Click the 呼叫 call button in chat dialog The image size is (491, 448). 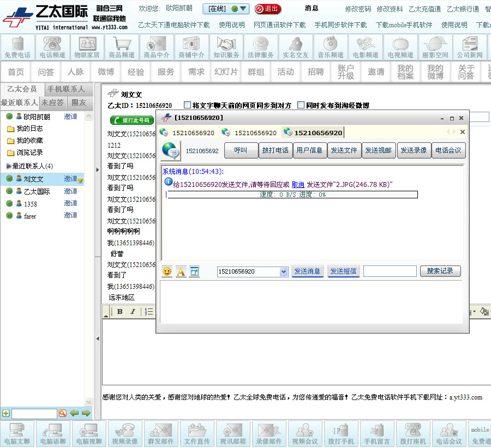coord(241,150)
